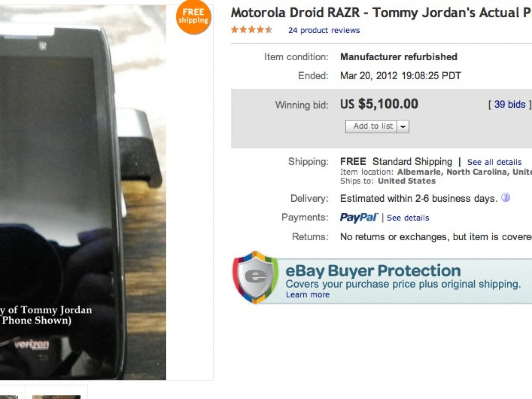Click the Manufacturer refurbished condition text
The image size is (532, 399).
(x=399, y=57)
